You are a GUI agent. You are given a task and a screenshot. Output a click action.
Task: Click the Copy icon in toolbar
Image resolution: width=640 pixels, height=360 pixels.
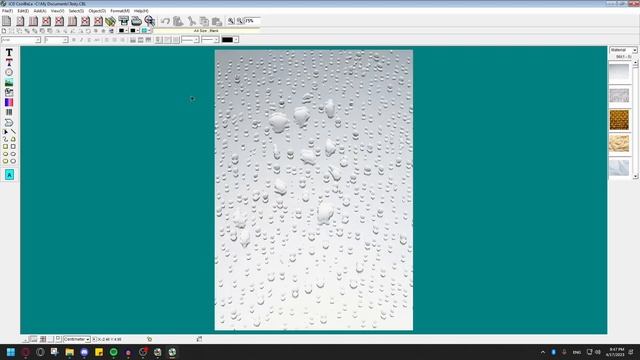point(204,21)
